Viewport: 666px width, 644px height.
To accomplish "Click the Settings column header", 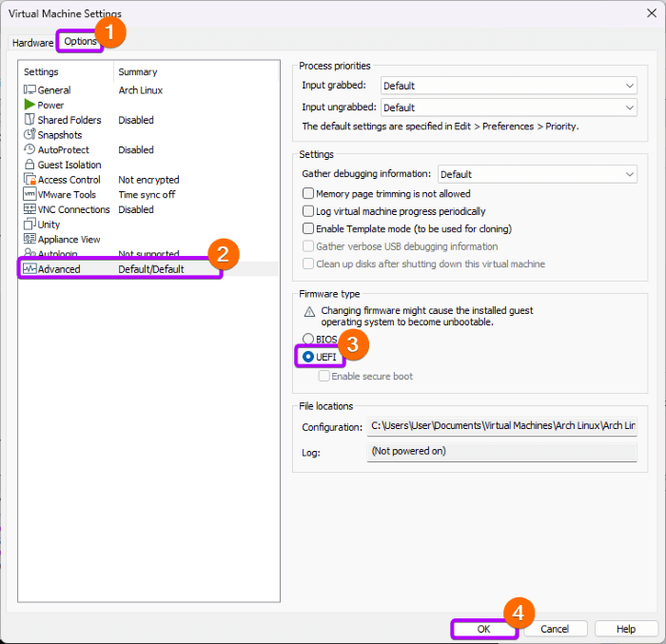I will [67, 71].
